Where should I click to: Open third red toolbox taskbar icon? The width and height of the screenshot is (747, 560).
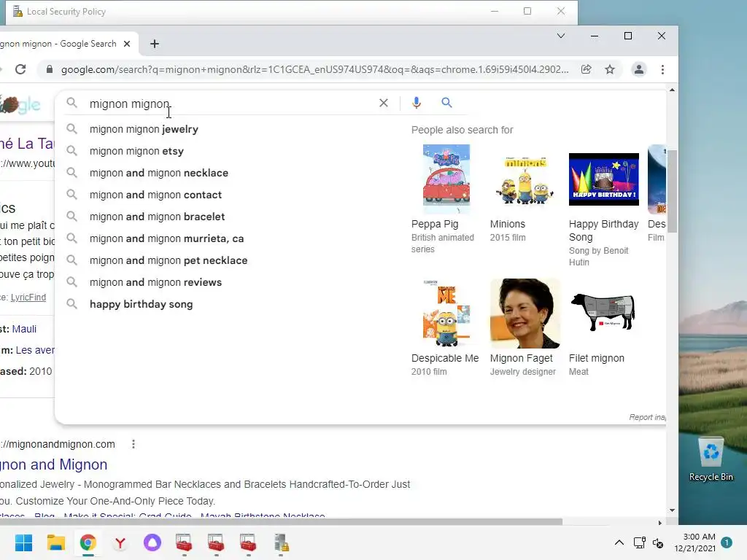248,542
